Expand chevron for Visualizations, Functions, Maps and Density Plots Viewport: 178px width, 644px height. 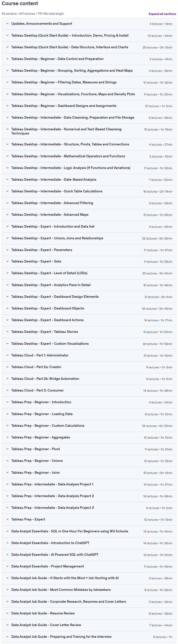tap(7, 94)
